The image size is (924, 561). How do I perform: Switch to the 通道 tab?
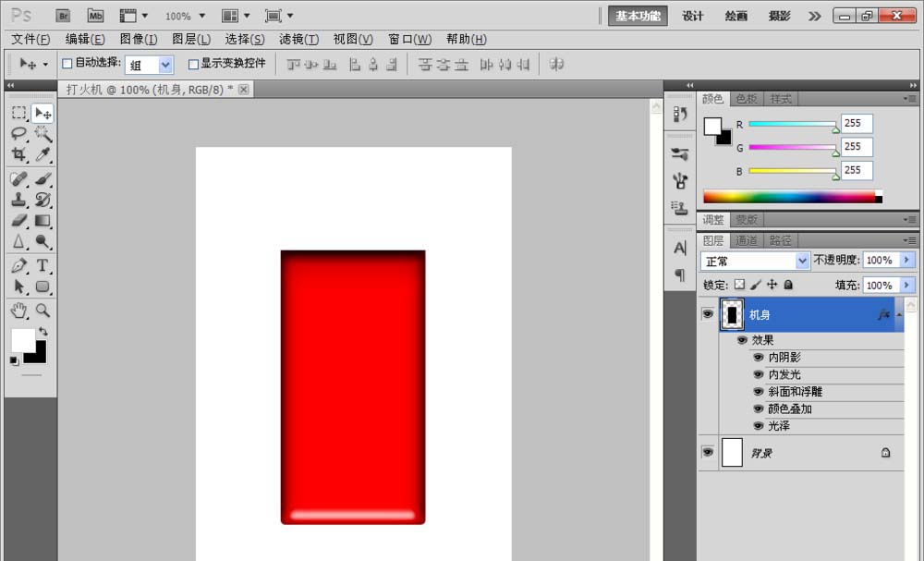[747, 239]
